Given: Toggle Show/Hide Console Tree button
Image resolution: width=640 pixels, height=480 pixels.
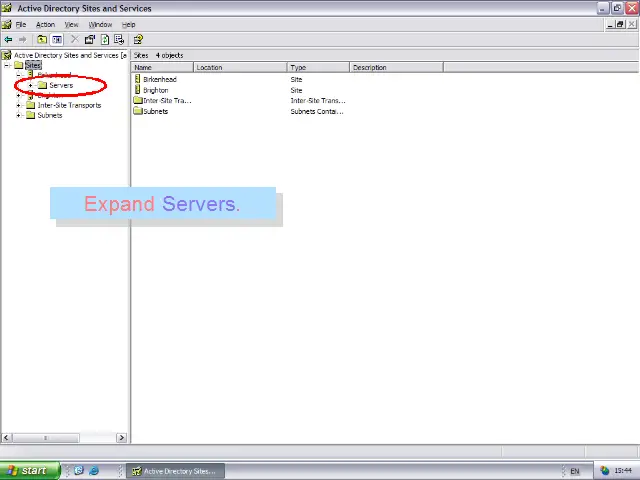Looking at the screenshot, I should [57, 40].
